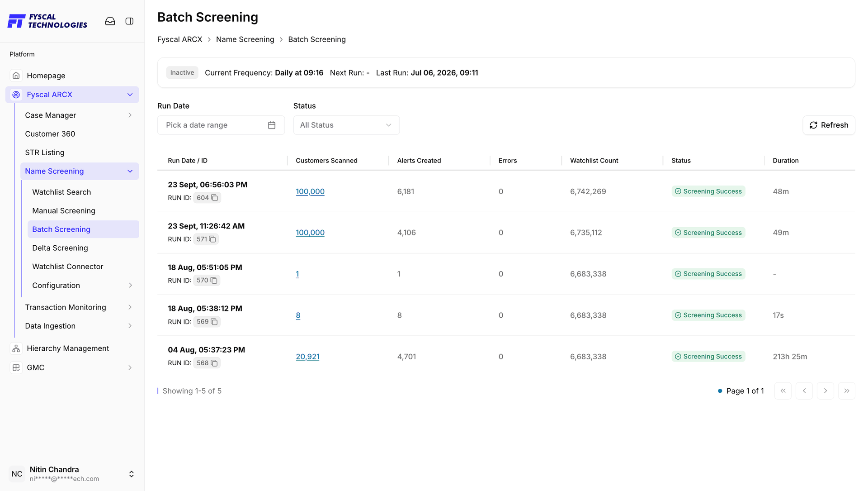This screenshot has height=491, width=868.
Task: Expand Case Manager submenu
Action: tap(130, 115)
